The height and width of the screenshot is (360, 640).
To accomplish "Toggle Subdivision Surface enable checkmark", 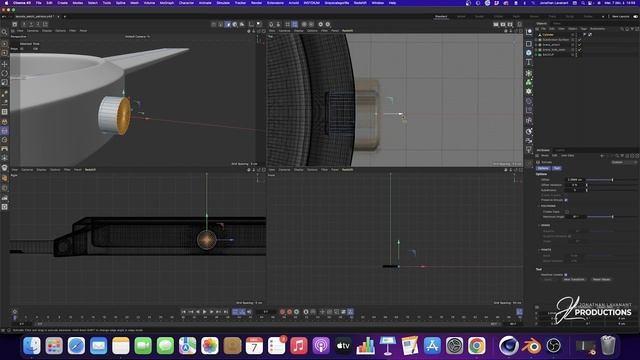I will click(x=580, y=40).
